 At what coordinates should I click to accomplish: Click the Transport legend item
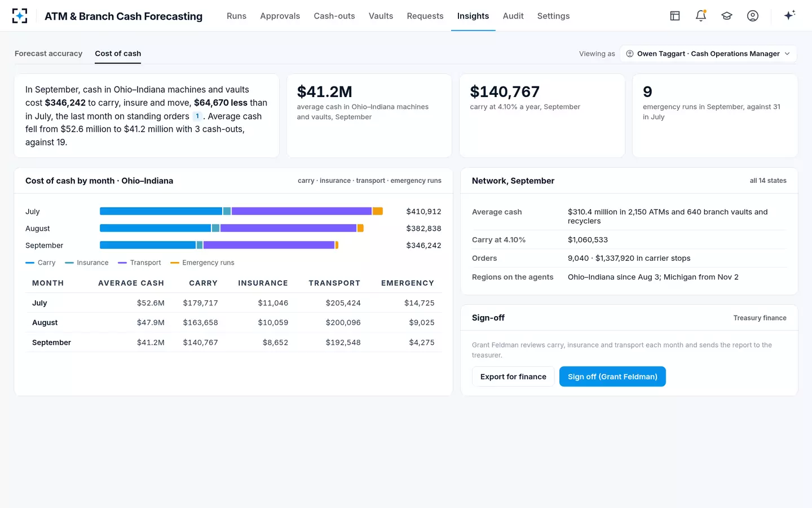click(139, 262)
